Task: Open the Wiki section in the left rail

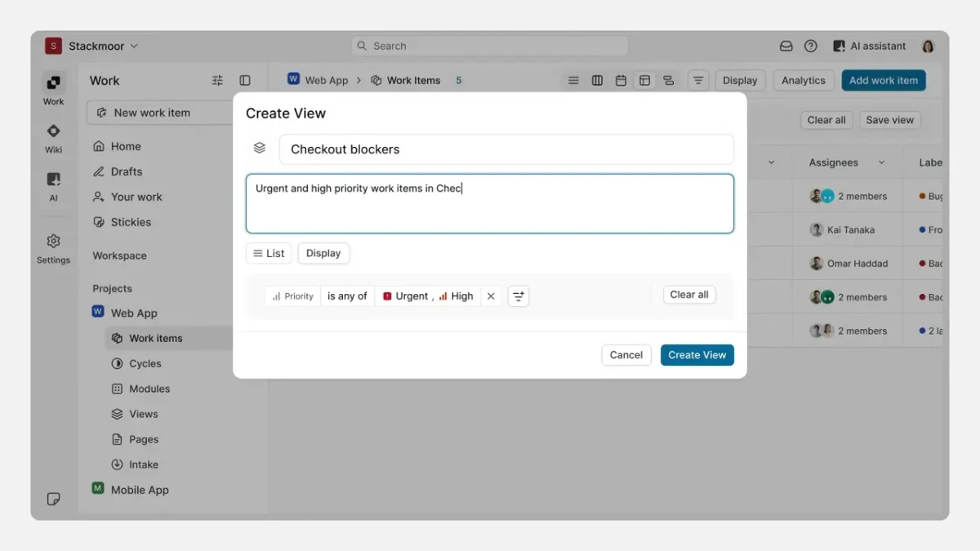Action: tap(53, 138)
